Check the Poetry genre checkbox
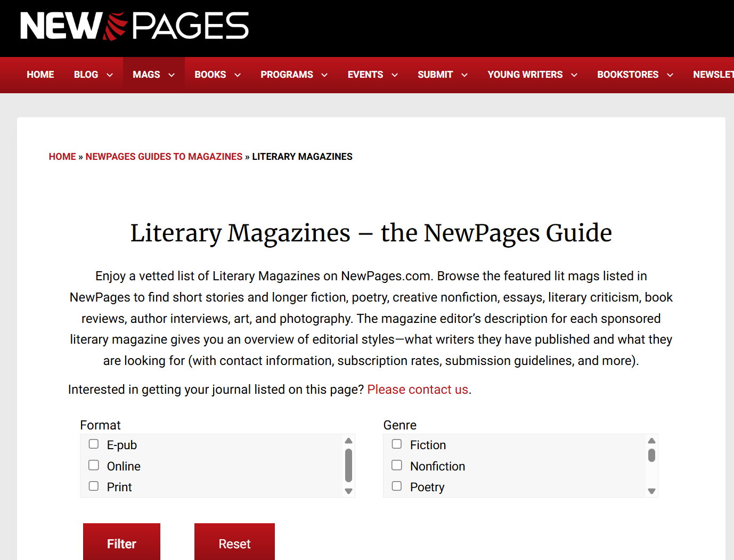Viewport: 734px width, 560px height. tap(397, 486)
